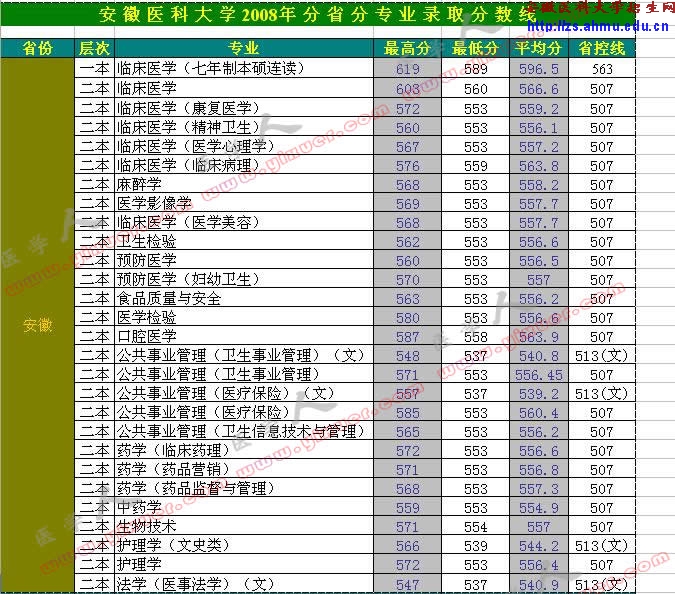Screen dimensions: 675x594
Task: Select highest score 619 cell
Action: (x=407, y=69)
